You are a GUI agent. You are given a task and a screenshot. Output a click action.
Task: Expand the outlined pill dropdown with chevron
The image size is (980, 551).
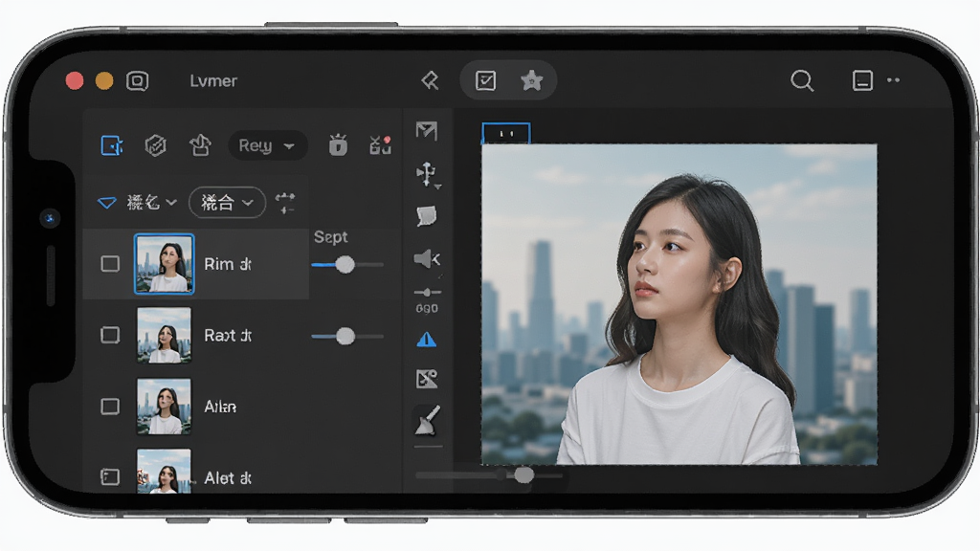[x=227, y=203]
